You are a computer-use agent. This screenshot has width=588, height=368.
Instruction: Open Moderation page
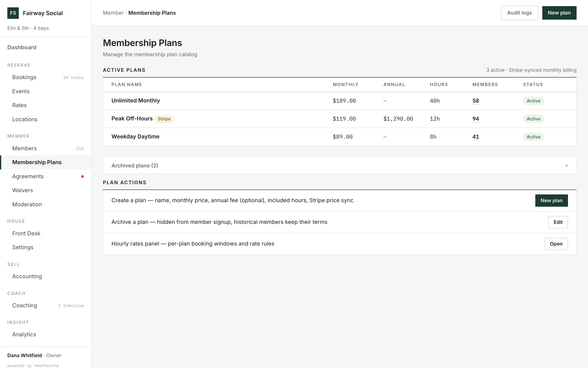[x=46, y=204]
